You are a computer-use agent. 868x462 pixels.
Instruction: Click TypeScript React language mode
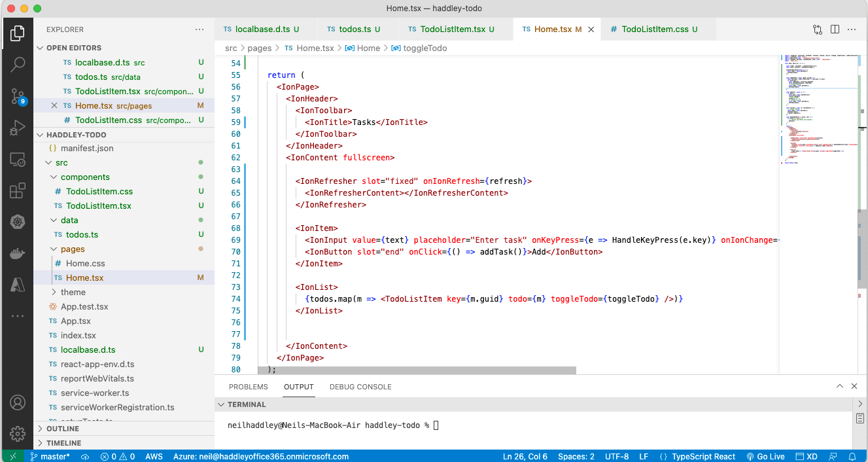point(703,456)
